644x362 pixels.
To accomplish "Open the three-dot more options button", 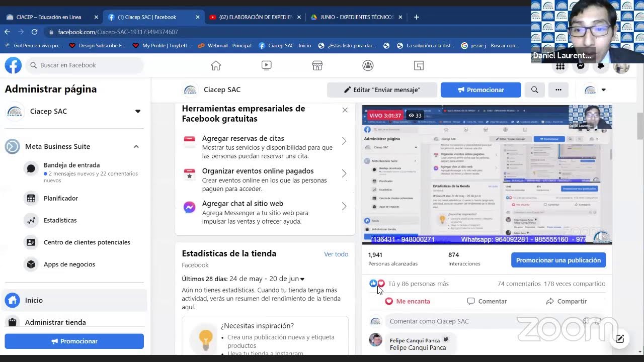I will coord(558,90).
